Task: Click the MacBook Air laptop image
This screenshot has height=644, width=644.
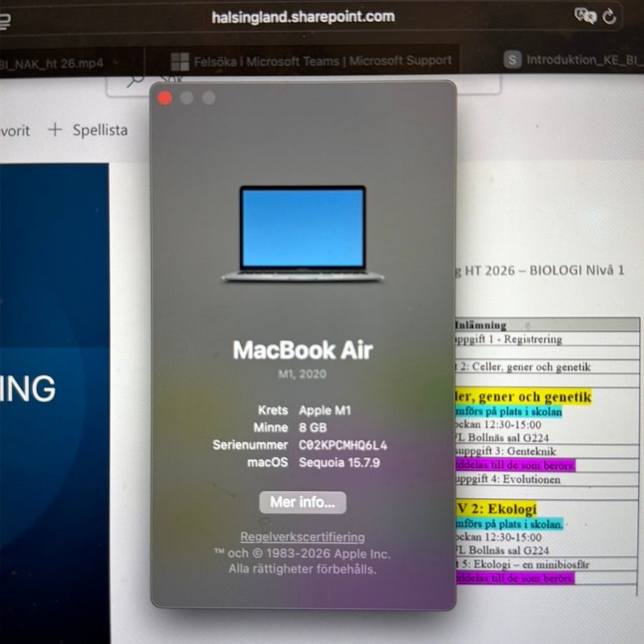Action: (x=303, y=234)
